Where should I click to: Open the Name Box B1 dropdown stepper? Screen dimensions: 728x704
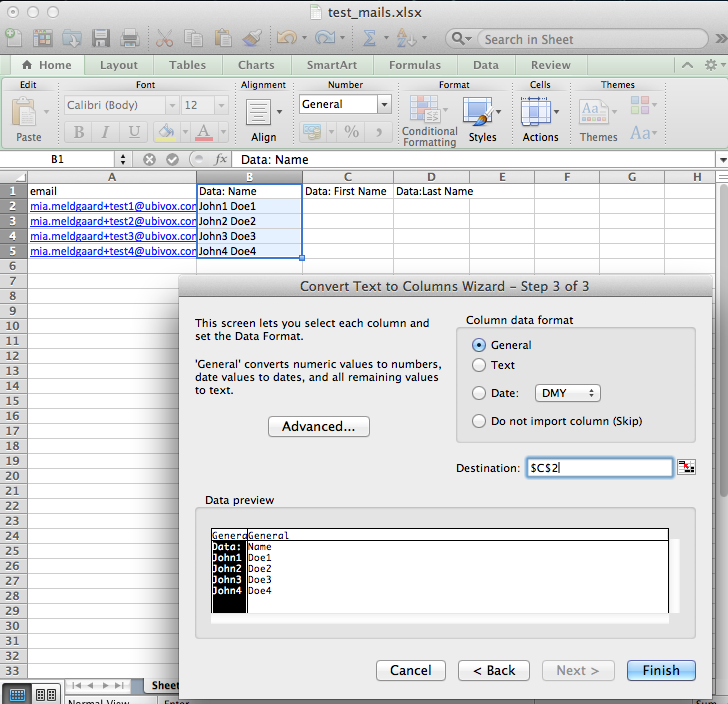pos(123,160)
